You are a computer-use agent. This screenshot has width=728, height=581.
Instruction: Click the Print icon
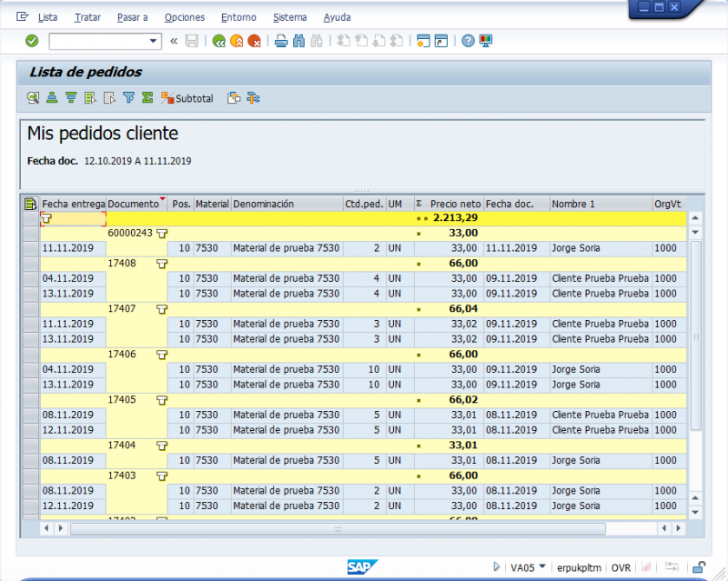pos(280,41)
